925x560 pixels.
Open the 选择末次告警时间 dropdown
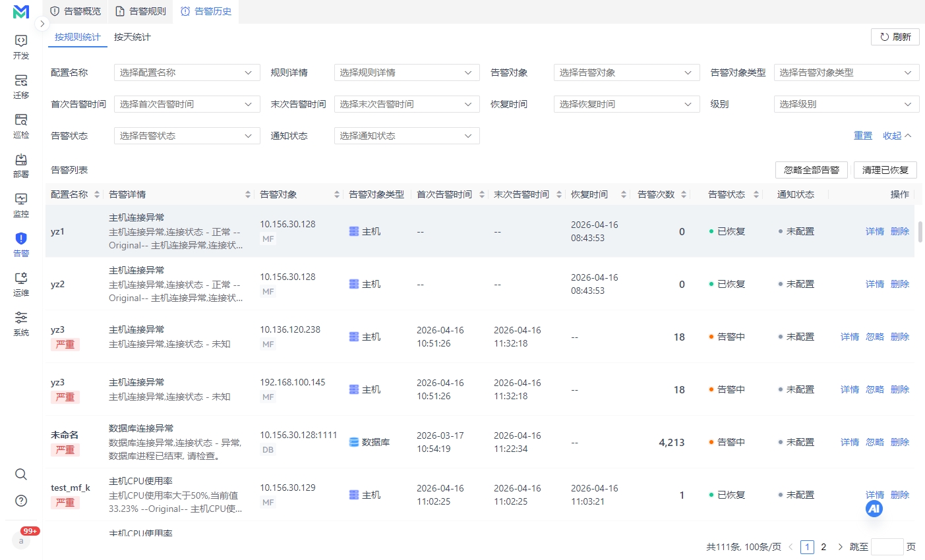[x=407, y=104]
